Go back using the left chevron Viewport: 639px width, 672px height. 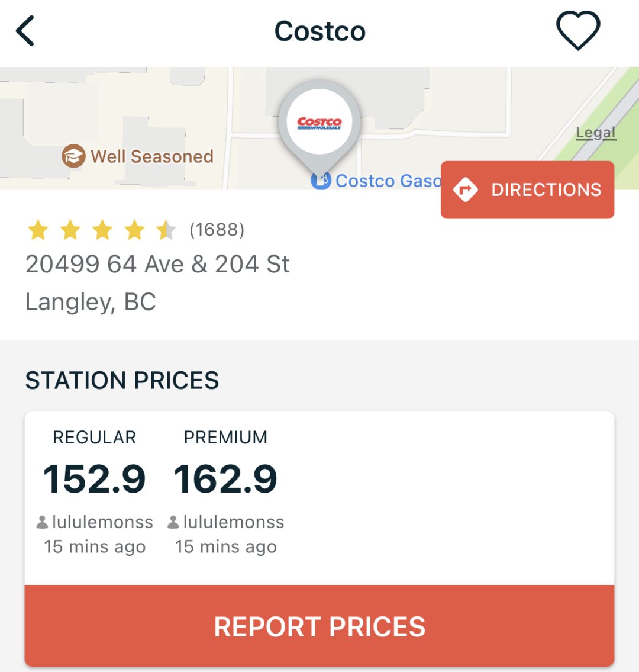(25, 31)
